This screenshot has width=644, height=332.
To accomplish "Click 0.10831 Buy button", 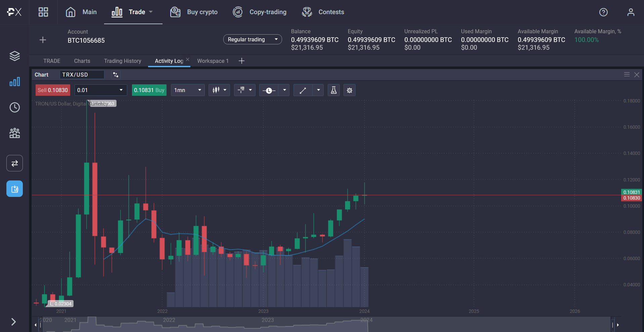I will pos(149,90).
